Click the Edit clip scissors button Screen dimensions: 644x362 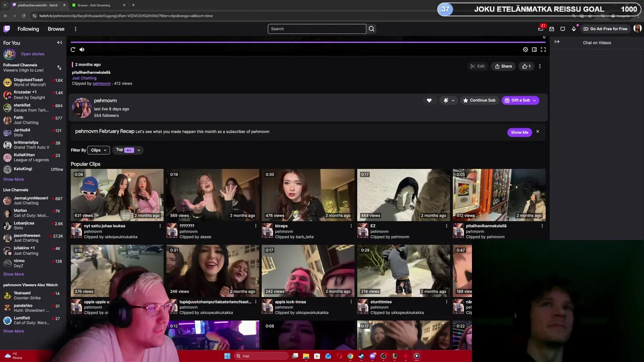tap(477, 66)
